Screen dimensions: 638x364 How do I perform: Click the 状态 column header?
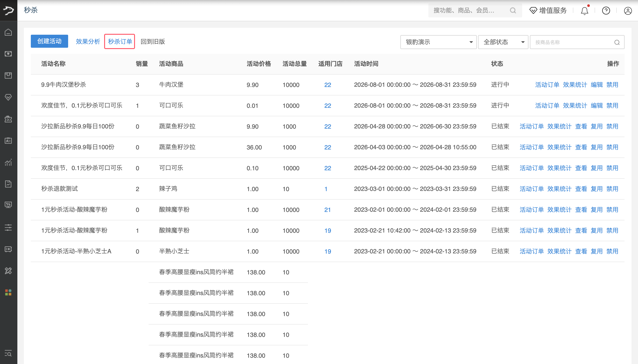[497, 64]
